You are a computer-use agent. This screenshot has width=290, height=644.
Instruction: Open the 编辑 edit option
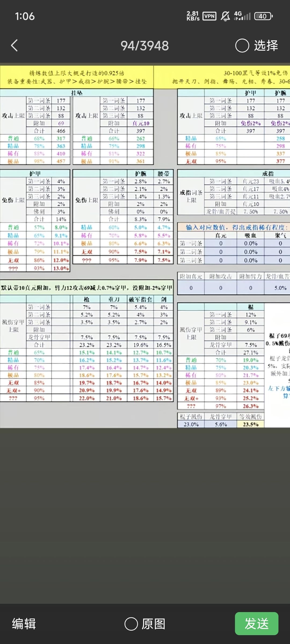tap(24, 624)
